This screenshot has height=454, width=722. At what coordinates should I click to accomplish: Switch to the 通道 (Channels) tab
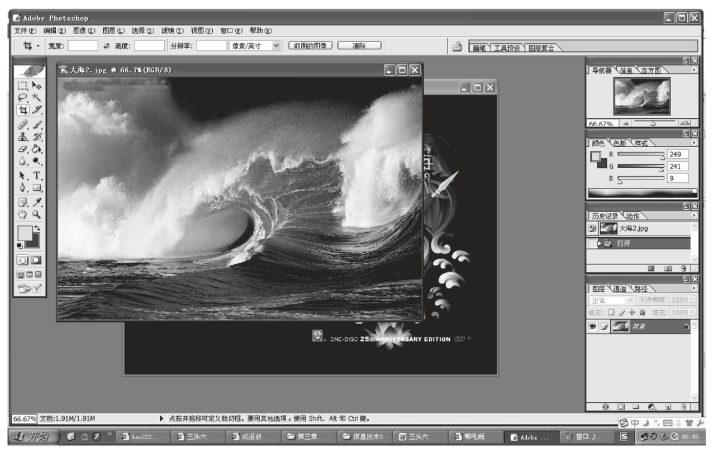618,289
